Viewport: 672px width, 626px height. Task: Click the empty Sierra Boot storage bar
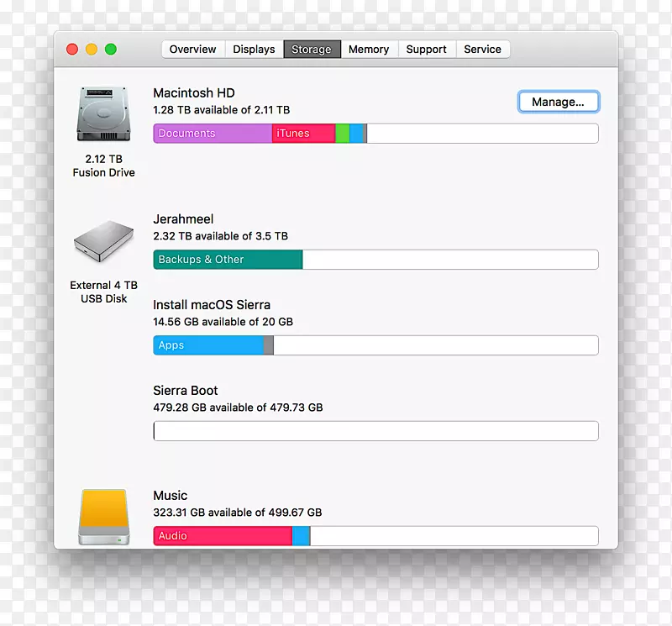[375, 431]
